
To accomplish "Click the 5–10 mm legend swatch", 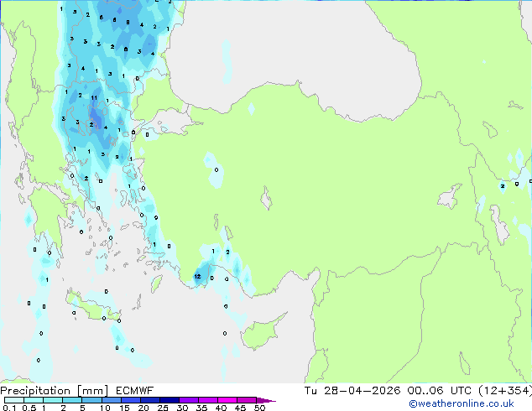I will [91, 400].
